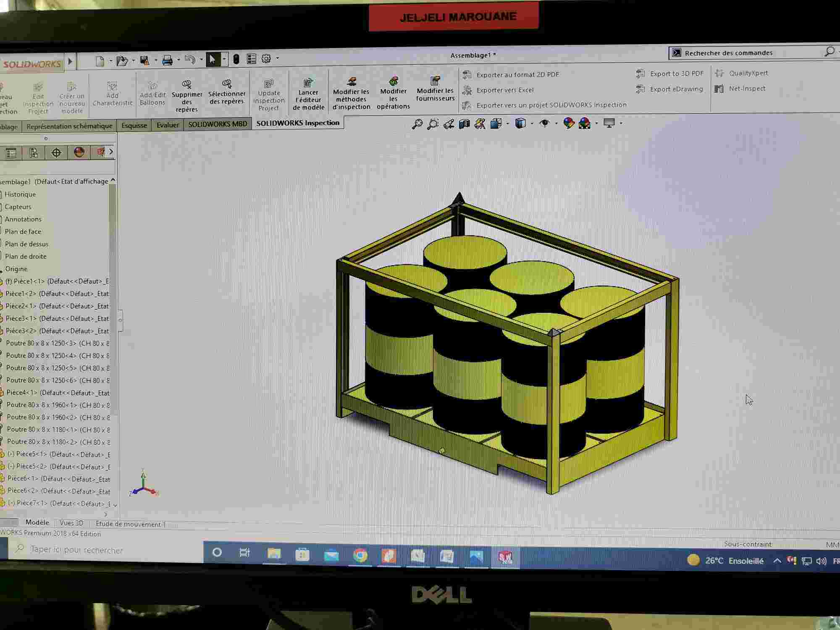Click the View Settings monitor icon
This screenshot has height=630, width=840.
pyautogui.click(x=609, y=123)
